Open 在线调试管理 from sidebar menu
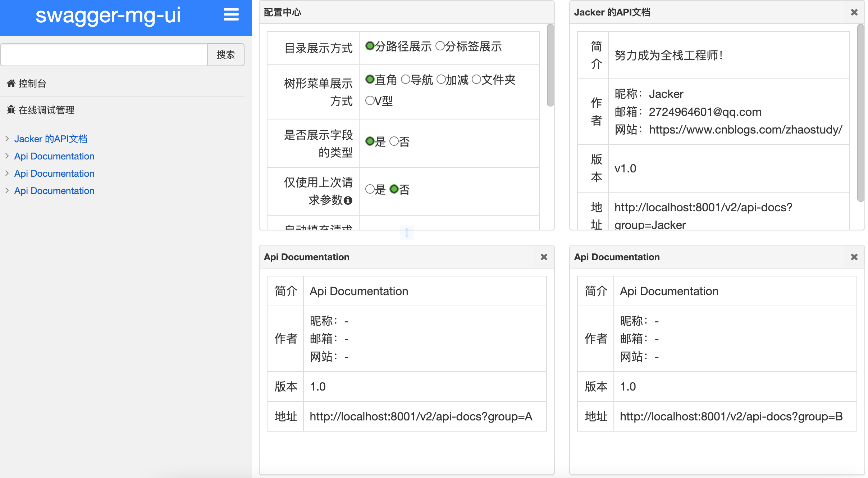The width and height of the screenshot is (868, 478). click(x=46, y=110)
